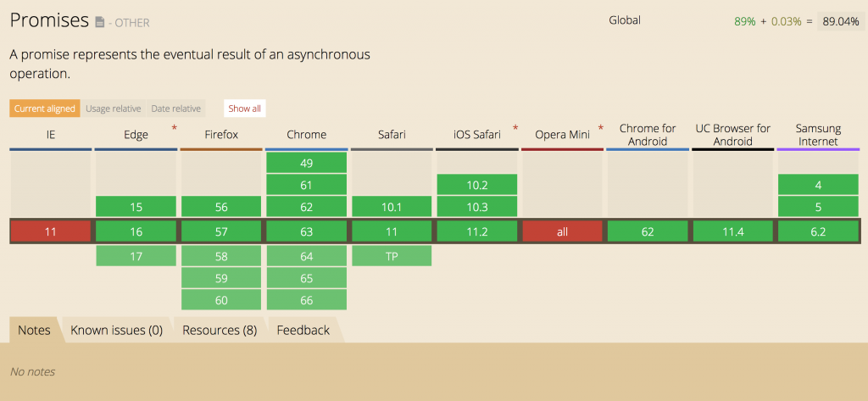Click the Samsung Internet column header

coord(818,135)
